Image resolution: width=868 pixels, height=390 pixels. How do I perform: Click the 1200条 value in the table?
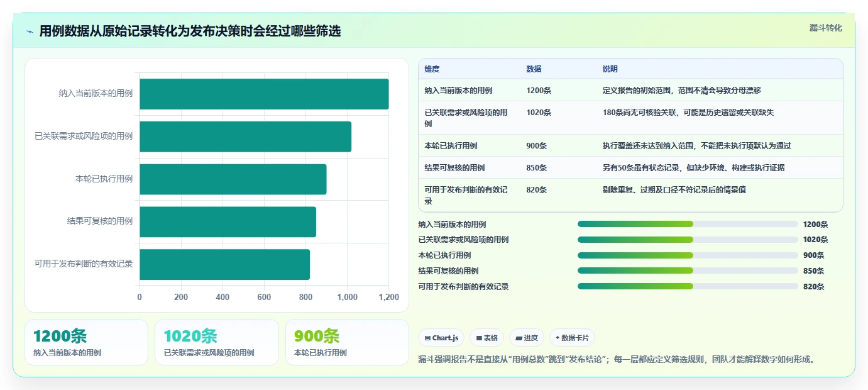pos(538,91)
